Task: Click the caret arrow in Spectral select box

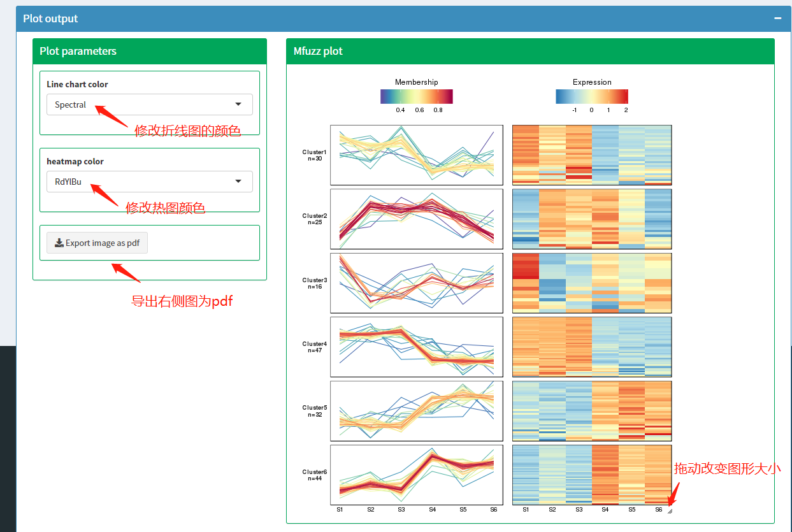Action: 238,104
